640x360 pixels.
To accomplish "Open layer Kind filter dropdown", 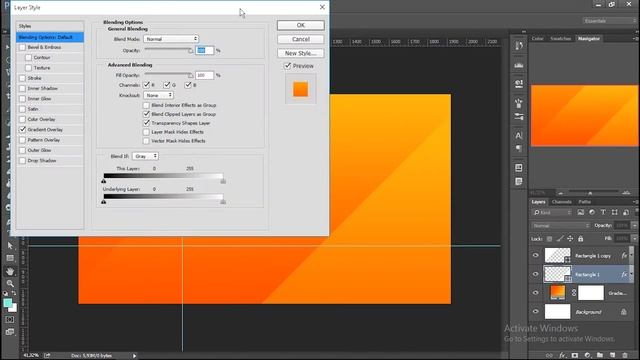I will coord(552,212).
